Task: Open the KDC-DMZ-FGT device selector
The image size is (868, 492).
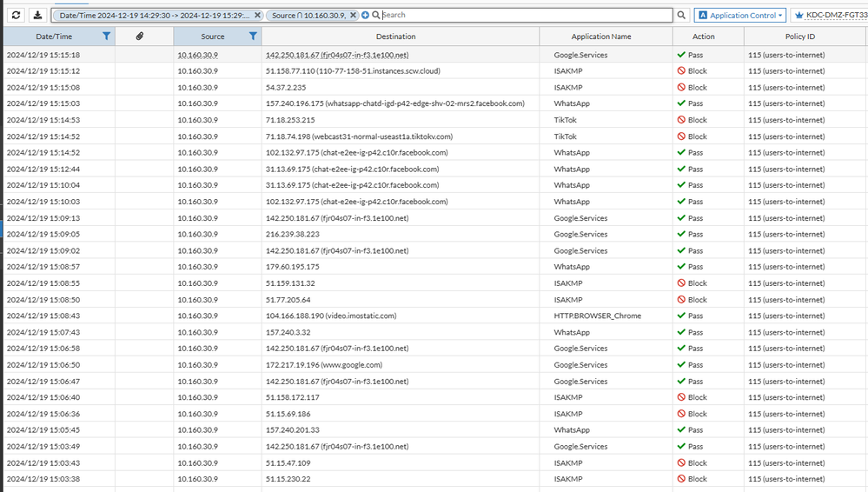Action: click(830, 15)
